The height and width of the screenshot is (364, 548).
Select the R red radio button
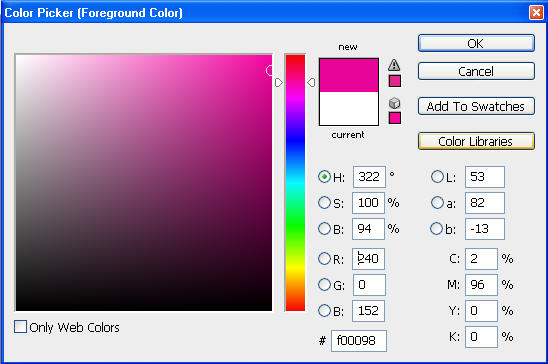(324, 259)
